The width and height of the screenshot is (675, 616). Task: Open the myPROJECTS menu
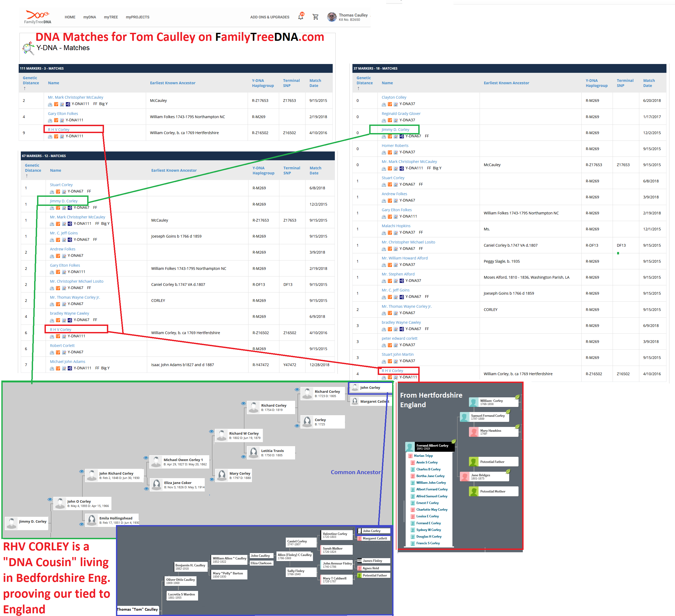(x=137, y=17)
